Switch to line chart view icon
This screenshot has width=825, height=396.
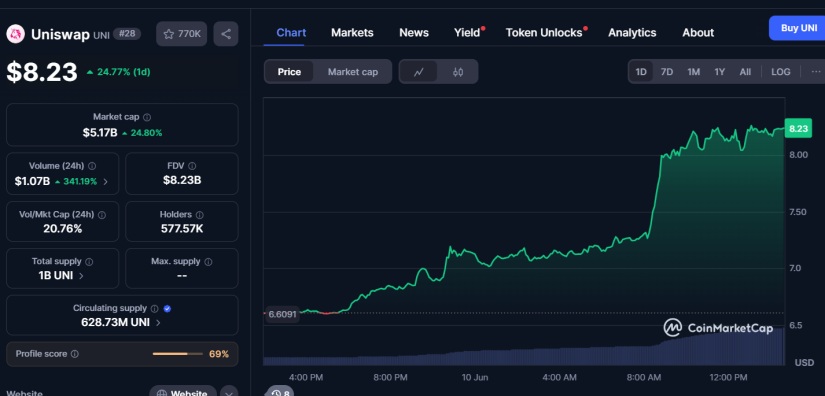(x=418, y=72)
